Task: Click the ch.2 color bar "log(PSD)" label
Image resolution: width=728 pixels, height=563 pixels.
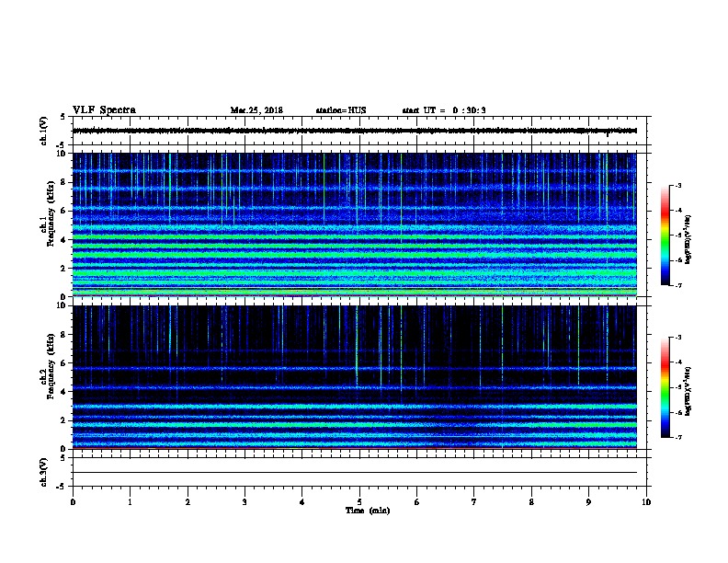Action: point(688,392)
